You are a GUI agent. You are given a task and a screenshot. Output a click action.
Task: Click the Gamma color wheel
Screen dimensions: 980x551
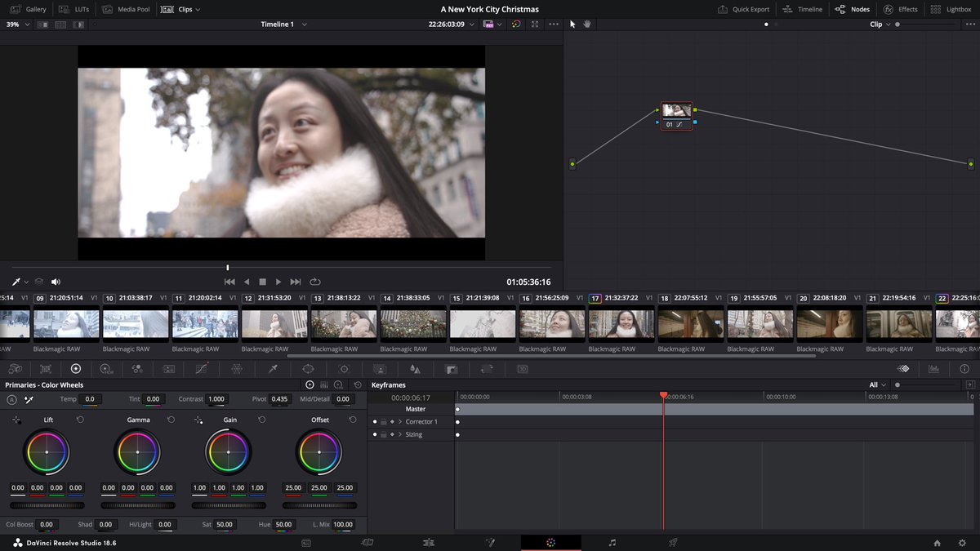tap(138, 451)
